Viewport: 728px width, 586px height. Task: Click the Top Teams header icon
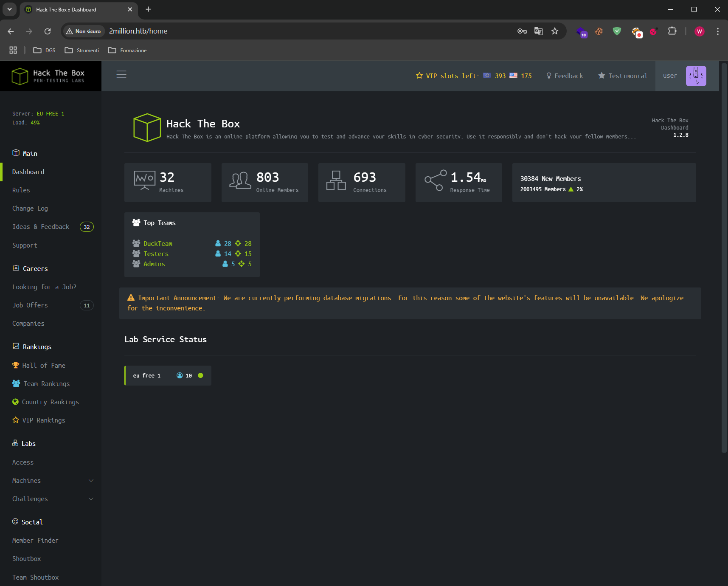(x=136, y=223)
